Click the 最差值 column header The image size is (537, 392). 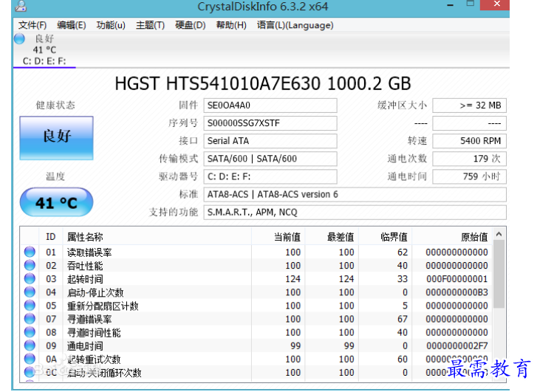pos(332,236)
